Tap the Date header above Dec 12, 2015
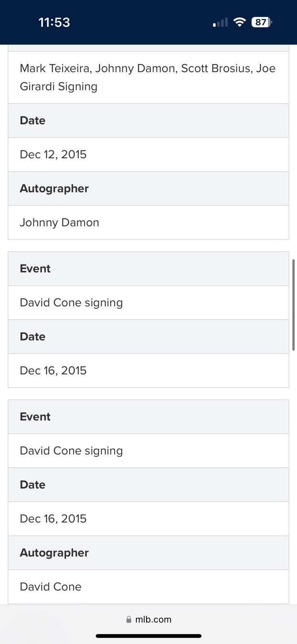 click(33, 121)
